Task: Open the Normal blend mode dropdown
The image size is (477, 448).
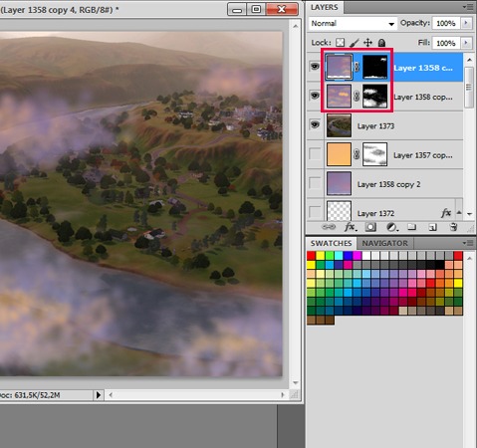Action: (x=353, y=24)
